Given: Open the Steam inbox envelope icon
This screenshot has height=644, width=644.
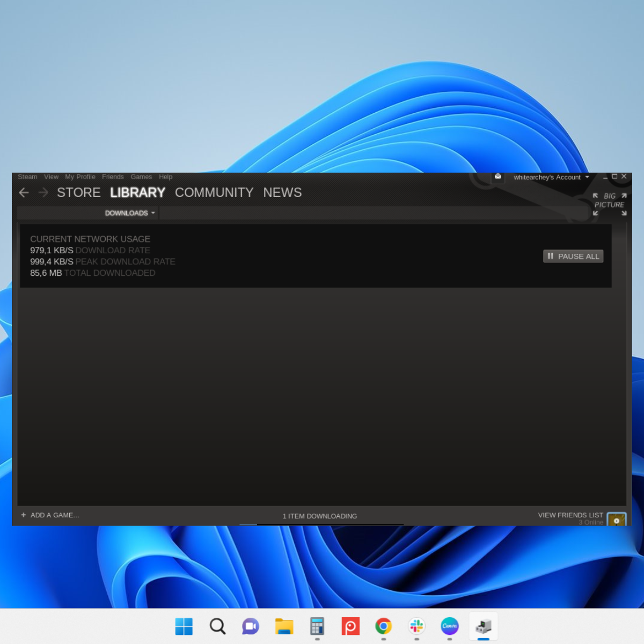Looking at the screenshot, I should [x=498, y=177].
